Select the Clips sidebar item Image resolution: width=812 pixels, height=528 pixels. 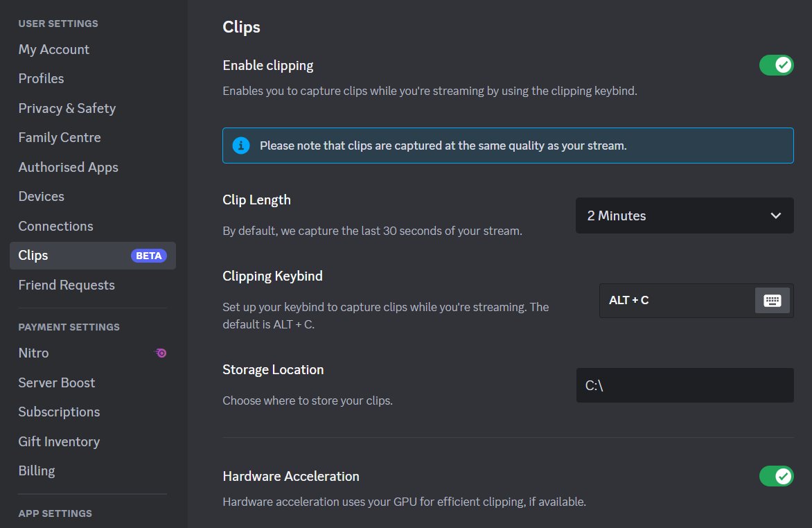tap(93, 256)
